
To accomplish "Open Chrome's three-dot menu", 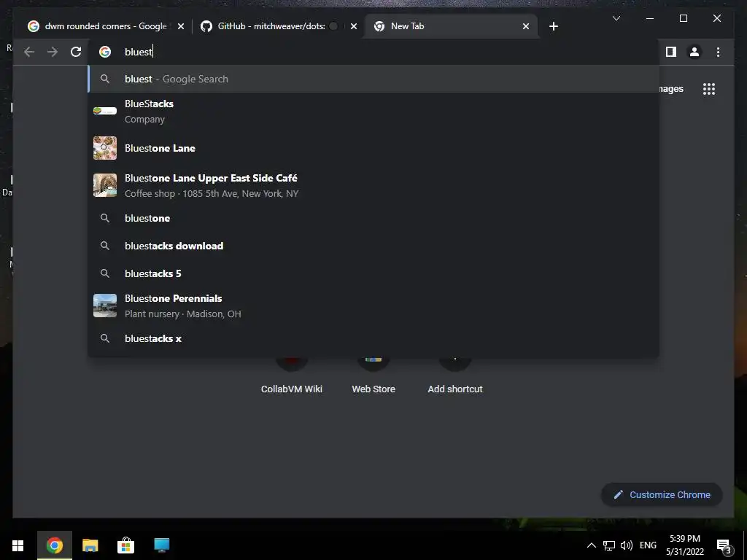I will 718,52.
